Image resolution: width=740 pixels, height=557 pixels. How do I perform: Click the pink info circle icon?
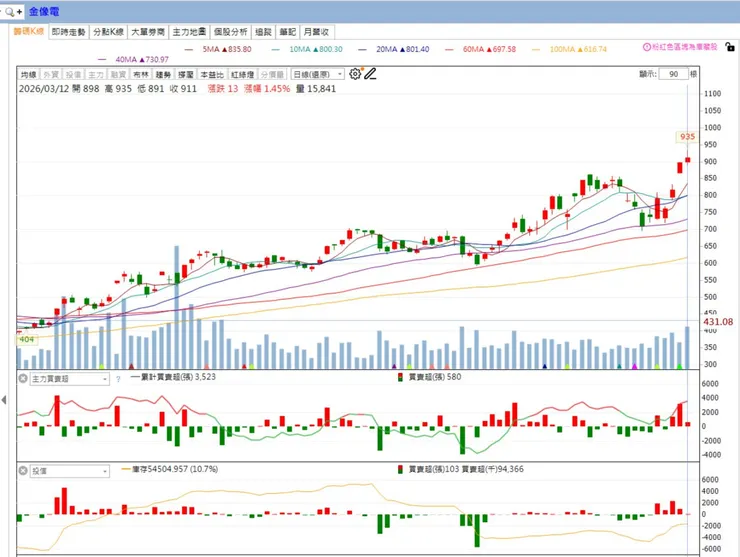[647, 47]
